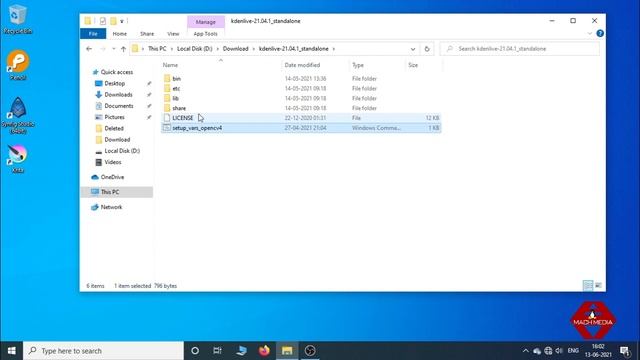Go back with the Back arrow
This screenshot has width=640, height=360.
(x=89, y=49)
